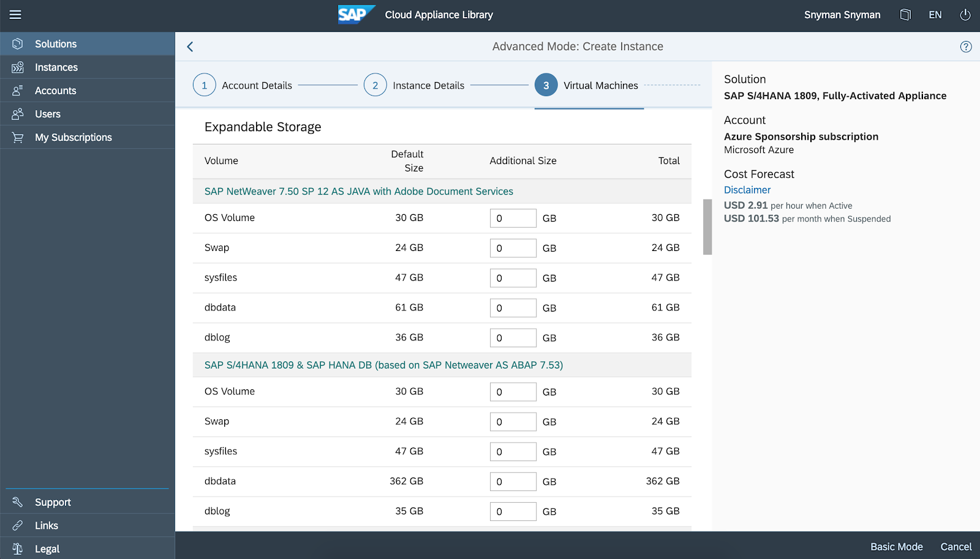Viewport: 980px width, 559px height.
Task: Click the Accounts sidebar icon
Action: 18,91
